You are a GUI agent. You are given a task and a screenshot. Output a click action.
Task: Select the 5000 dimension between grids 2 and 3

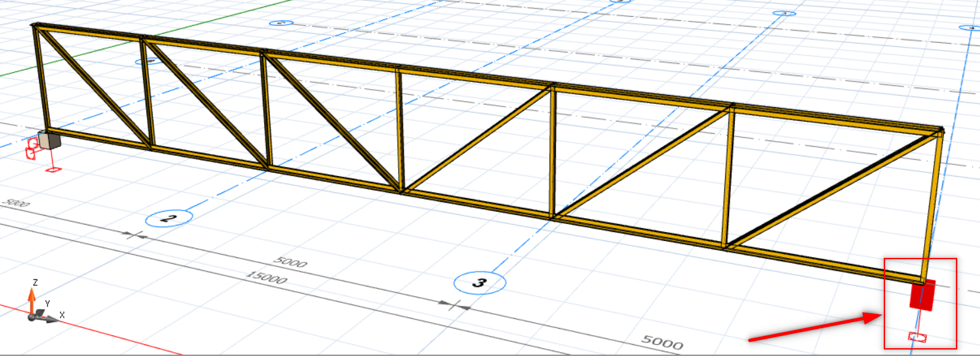click(x=290, y=262)
